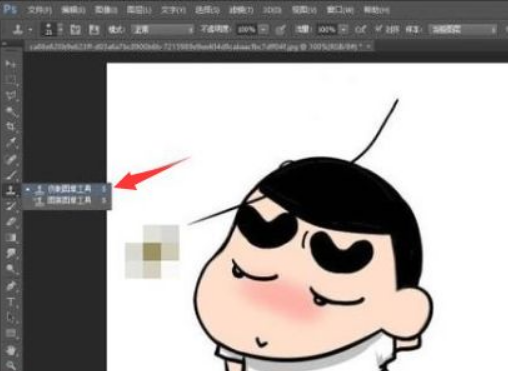The width and height of the screenshot is (508, 371).
Task: Open the 文件(F) menu
Action: [40, 10]
